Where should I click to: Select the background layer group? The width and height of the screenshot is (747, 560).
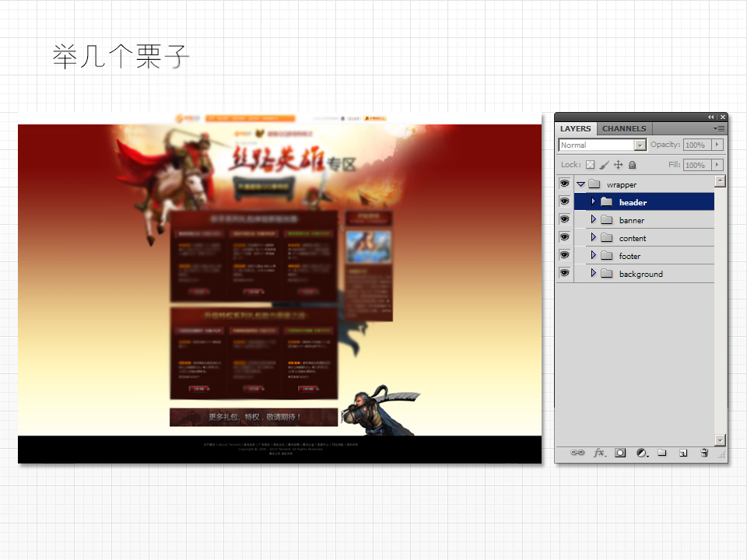click(644, 273)
